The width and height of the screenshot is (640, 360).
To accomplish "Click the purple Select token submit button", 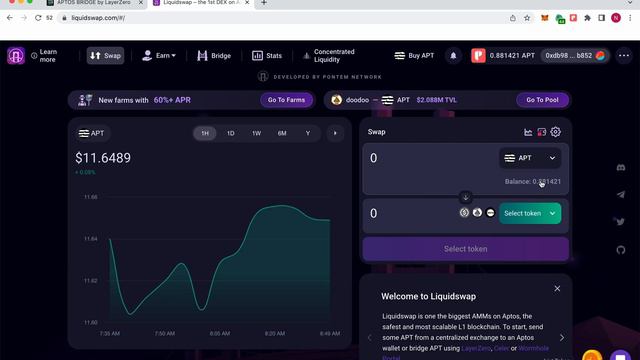I will (465, 249).
